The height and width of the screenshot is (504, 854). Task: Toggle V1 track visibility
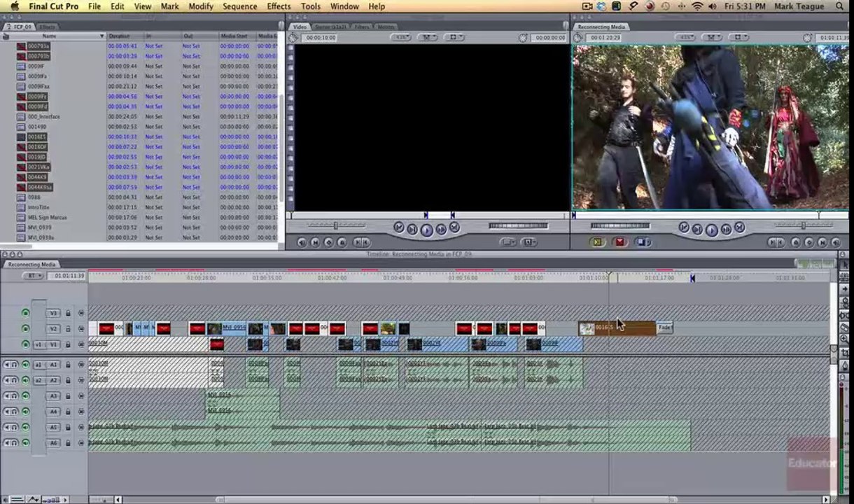(26, 344)
